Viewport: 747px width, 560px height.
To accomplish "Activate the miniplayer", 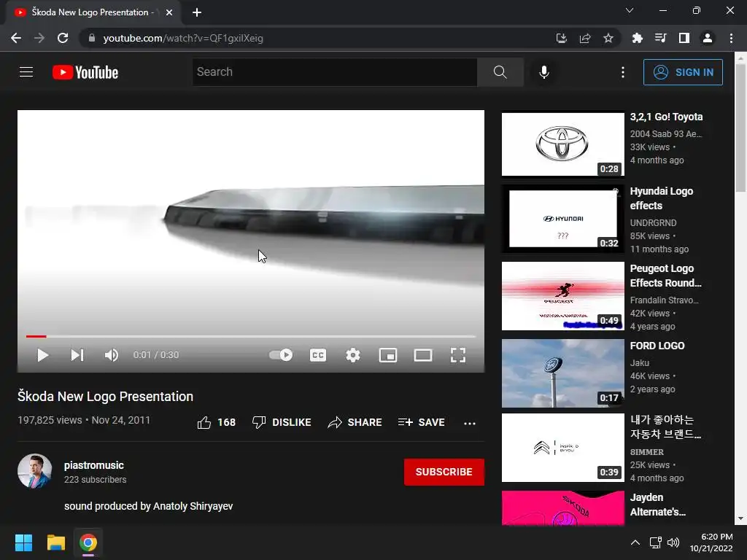I will [388, 355].
